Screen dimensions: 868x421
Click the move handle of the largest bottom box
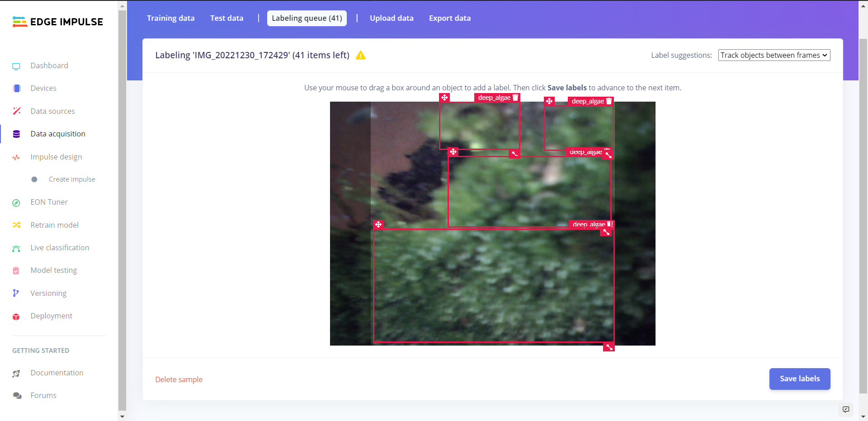click(x=378, y=225)
